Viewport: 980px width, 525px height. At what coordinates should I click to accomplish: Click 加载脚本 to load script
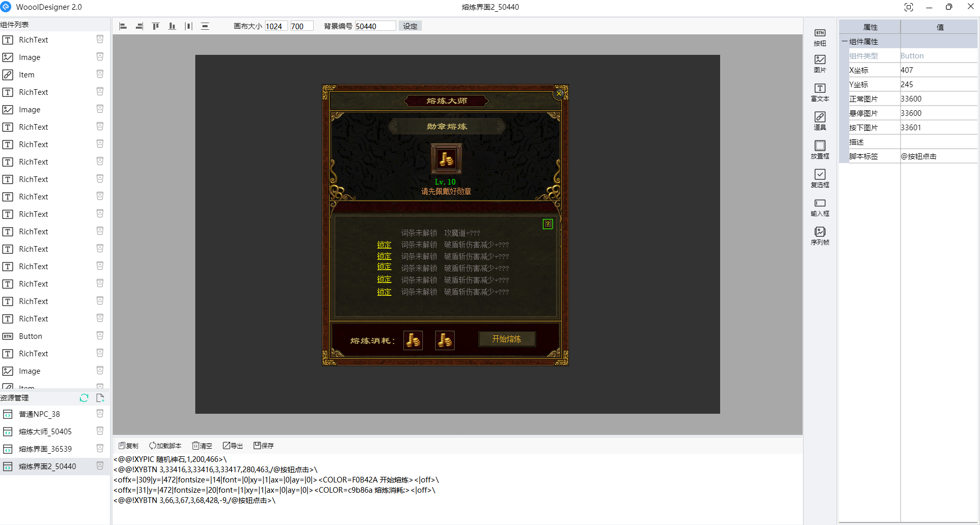click(x=165, y=446)
